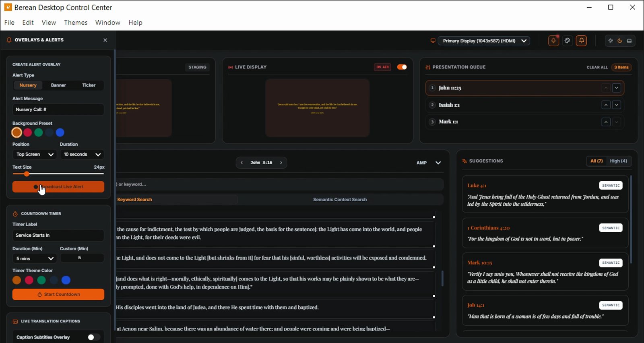Viewport: 644px width, 343px height.
Task: Move John 11:25 down in queue
Action: [616, 88]
